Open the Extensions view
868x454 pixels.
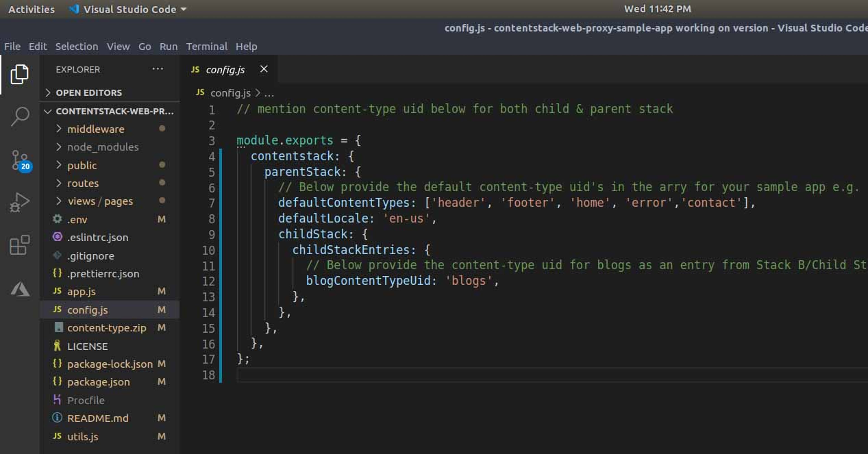click(19, 245)
